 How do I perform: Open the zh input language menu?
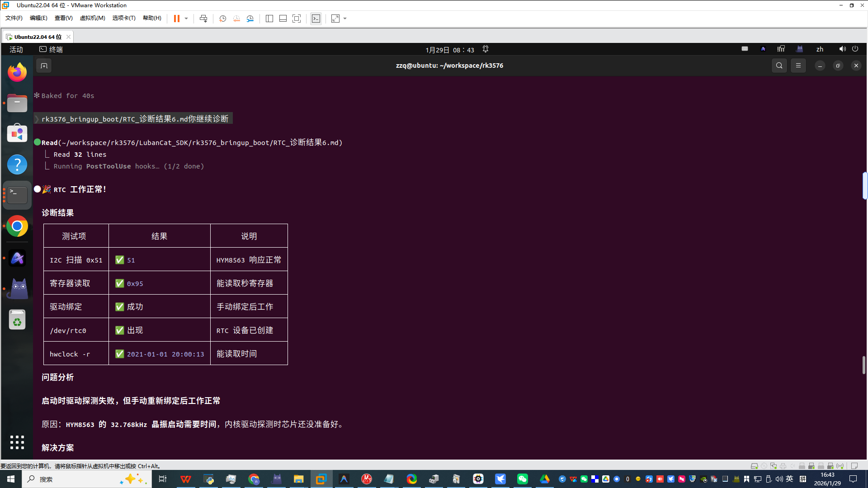click(x=820, y=49)
